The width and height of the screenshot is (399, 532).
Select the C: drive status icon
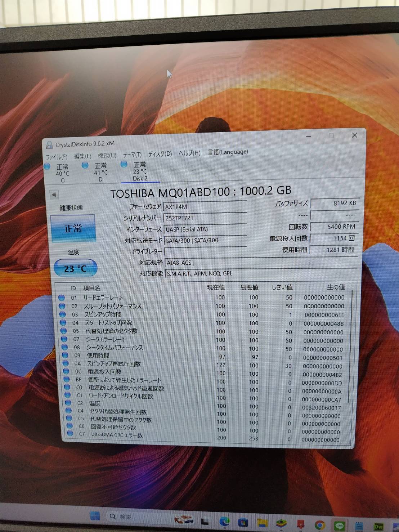coord(47,166)
